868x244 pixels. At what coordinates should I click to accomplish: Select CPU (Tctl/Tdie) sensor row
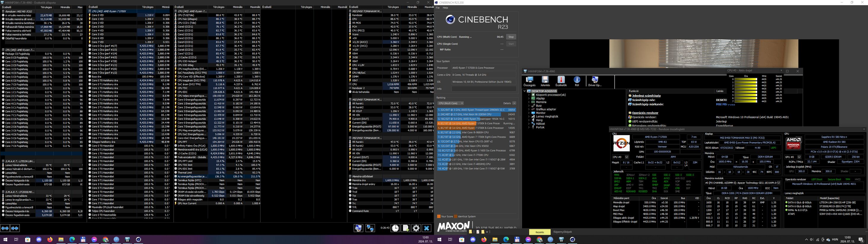click(x=217, y=15)
